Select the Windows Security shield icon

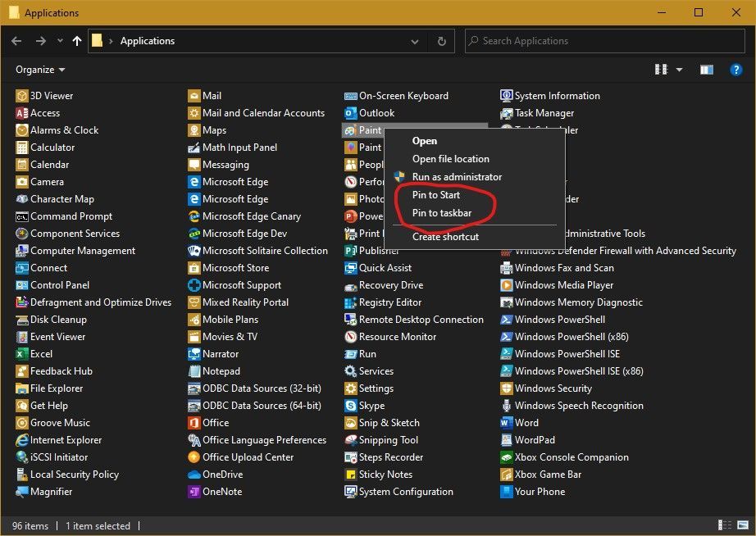[506, 388]
